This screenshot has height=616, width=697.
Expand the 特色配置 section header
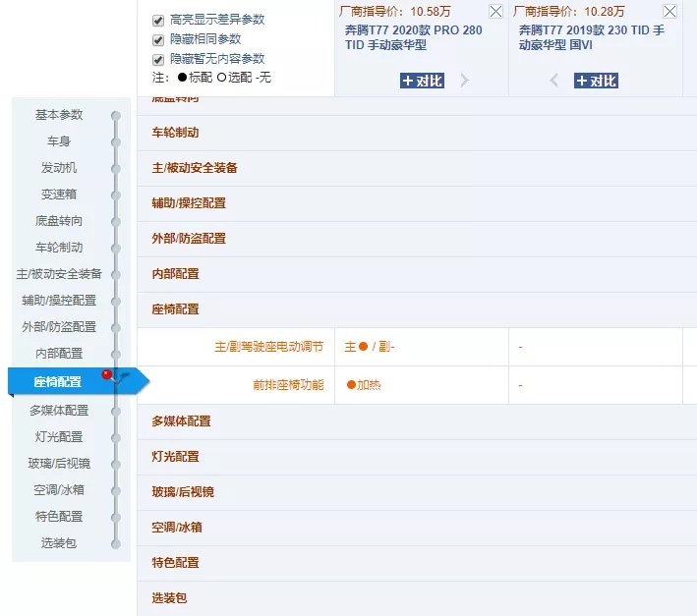click(417, 564)
